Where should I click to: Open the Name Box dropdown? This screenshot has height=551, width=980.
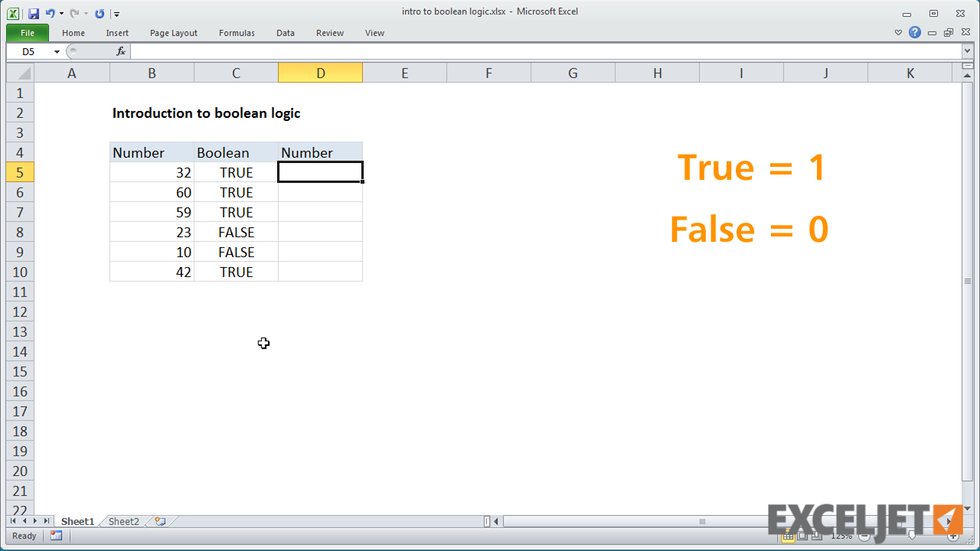point(57,52)
